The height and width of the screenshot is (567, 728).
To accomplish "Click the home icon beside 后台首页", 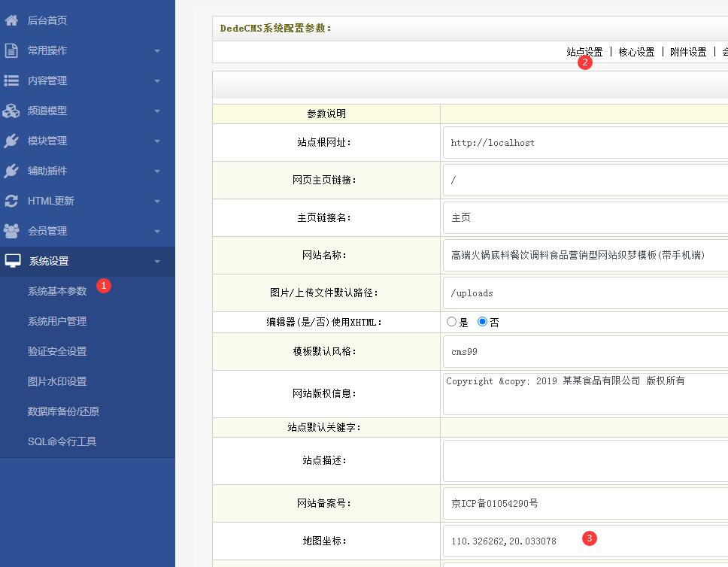I will (x=11, y=20).
